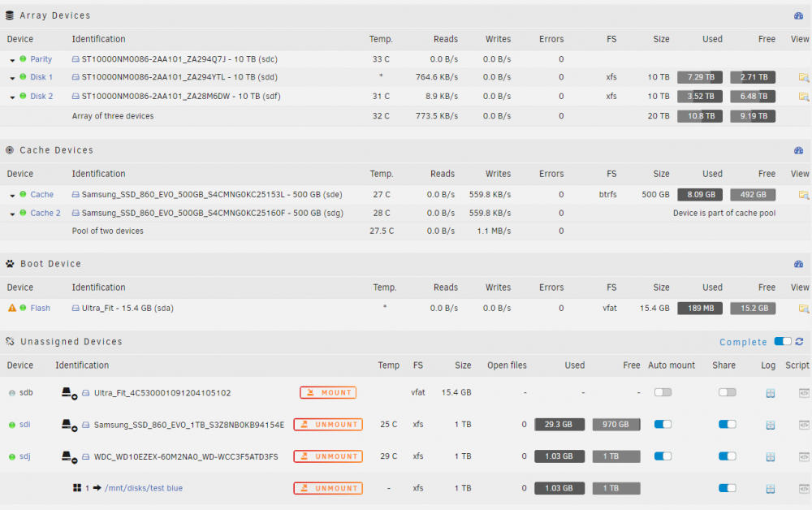Image resolution: width=812 pixels, height=510 pixels.
Task: Refresh the Unassigned Devices list
Action: [800, 342]
